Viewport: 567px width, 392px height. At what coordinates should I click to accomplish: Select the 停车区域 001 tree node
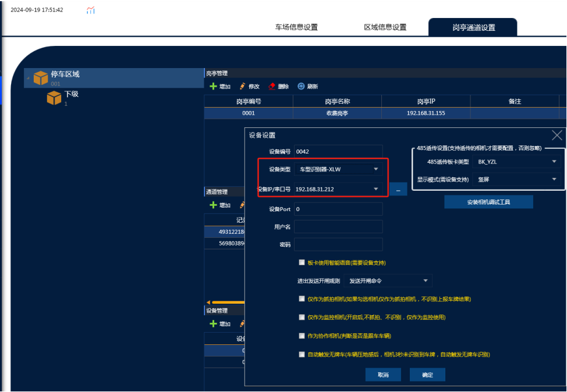114,78
